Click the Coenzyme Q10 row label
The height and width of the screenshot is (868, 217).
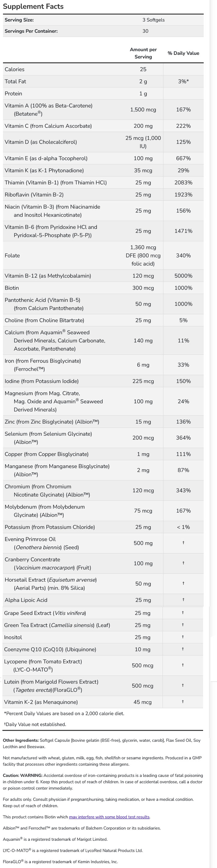(x=50, y=649)
